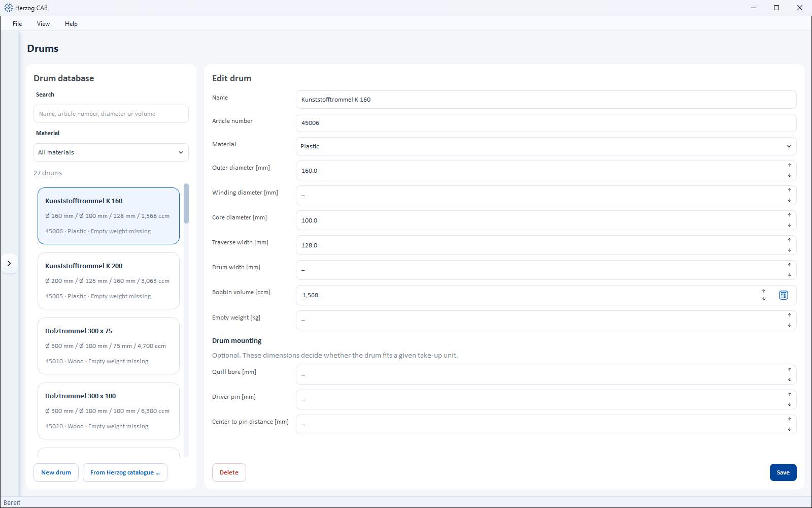The width and height of the screenshot is (812, 508).
Task: Click the drum list scrollbar thumb
Action: point(186,203)
